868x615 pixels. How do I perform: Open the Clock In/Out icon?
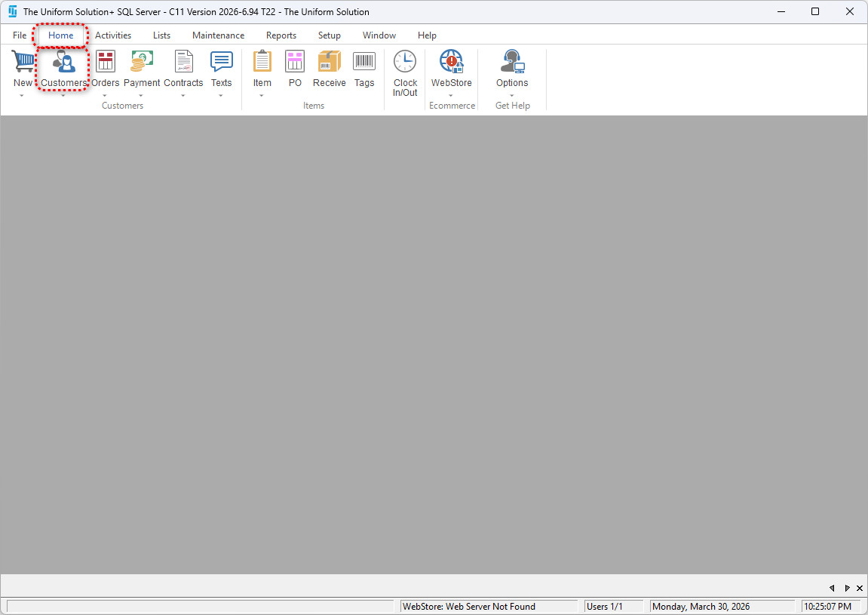405,62
